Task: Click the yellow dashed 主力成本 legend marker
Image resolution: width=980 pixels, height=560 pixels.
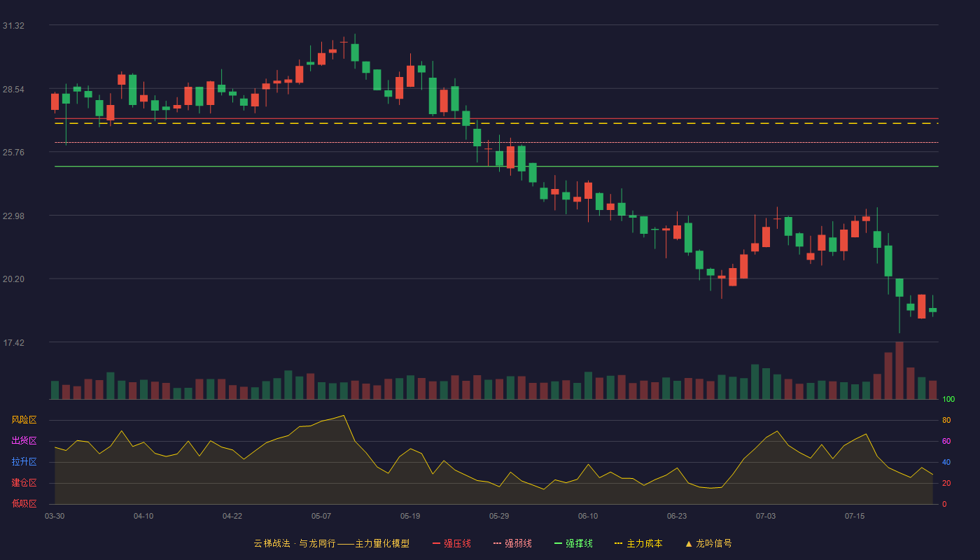Action: pyautogui.click(x=618, y=543)
